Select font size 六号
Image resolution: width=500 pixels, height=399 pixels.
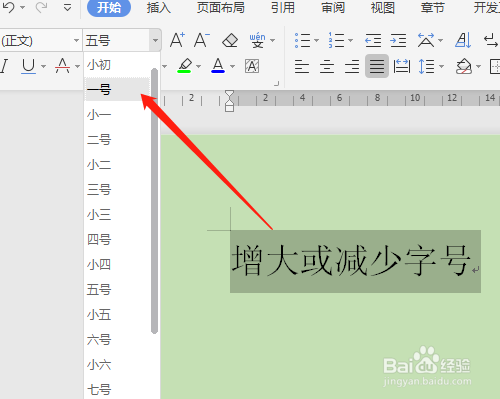117,340
